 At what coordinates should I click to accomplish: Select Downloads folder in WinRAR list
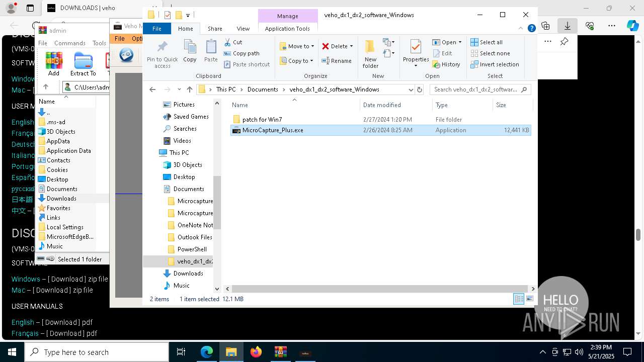[x=61, y=199]
